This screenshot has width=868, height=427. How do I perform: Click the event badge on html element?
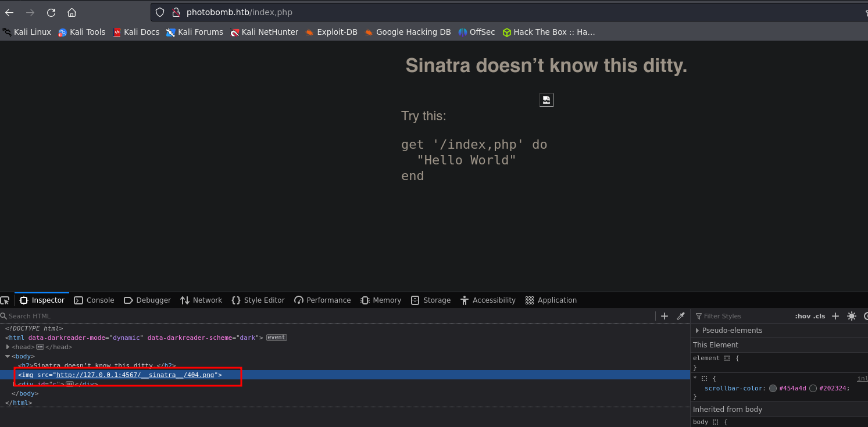click(277, 338)
